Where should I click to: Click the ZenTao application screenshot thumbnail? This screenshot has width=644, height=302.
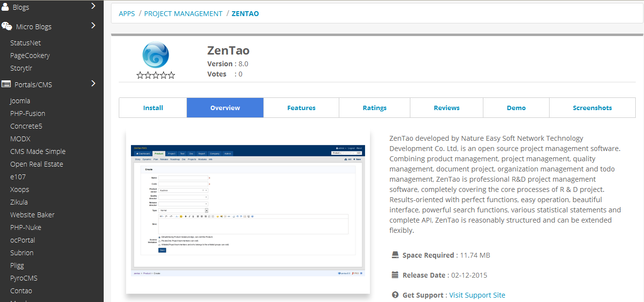click(248, 212)
